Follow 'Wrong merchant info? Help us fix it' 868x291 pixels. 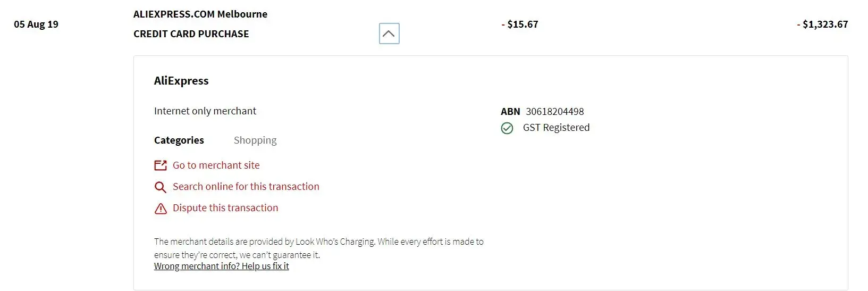pyautogui.click(x=221, y=266)
